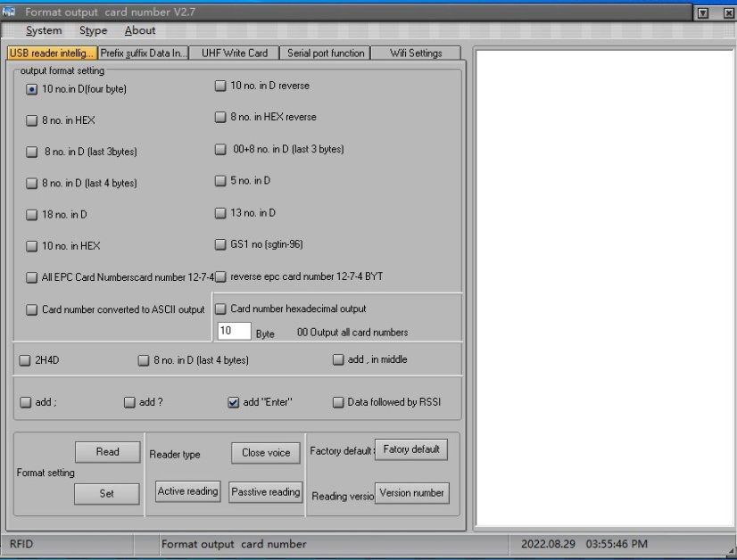This screenshot has height=560, width=737.
Task: Select Active reading mode
Action: (187, 490)
